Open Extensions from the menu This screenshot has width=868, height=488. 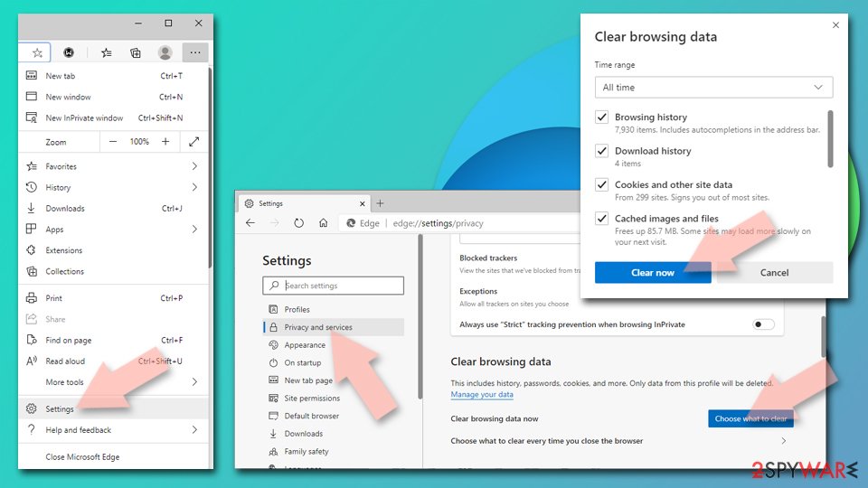pyautogui.click(x=114, y=250)
